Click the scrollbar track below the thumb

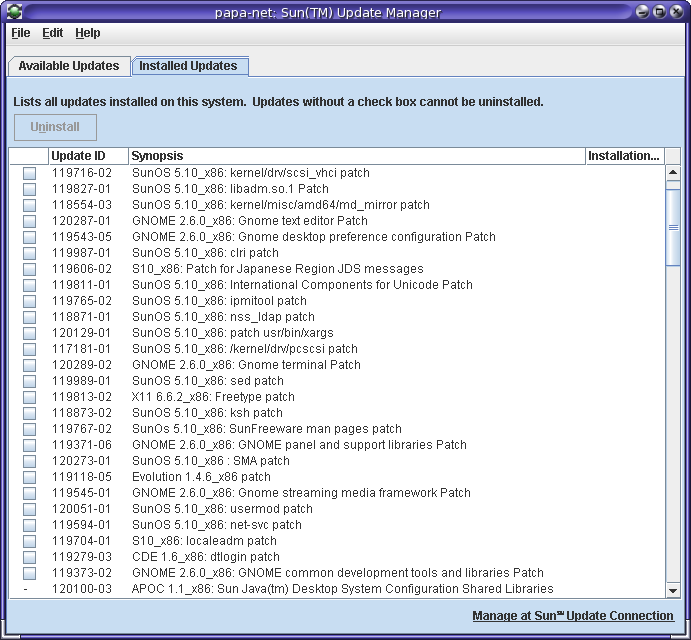(672, 423)
